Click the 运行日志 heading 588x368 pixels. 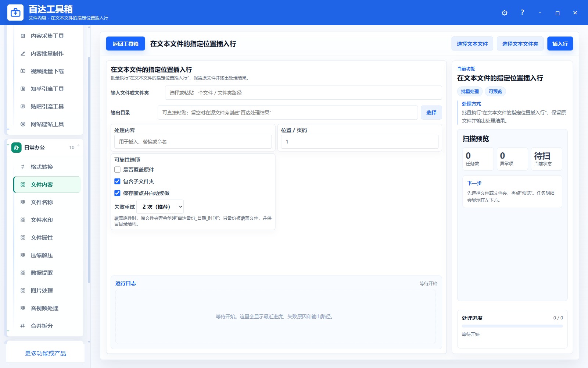[126, 283]
